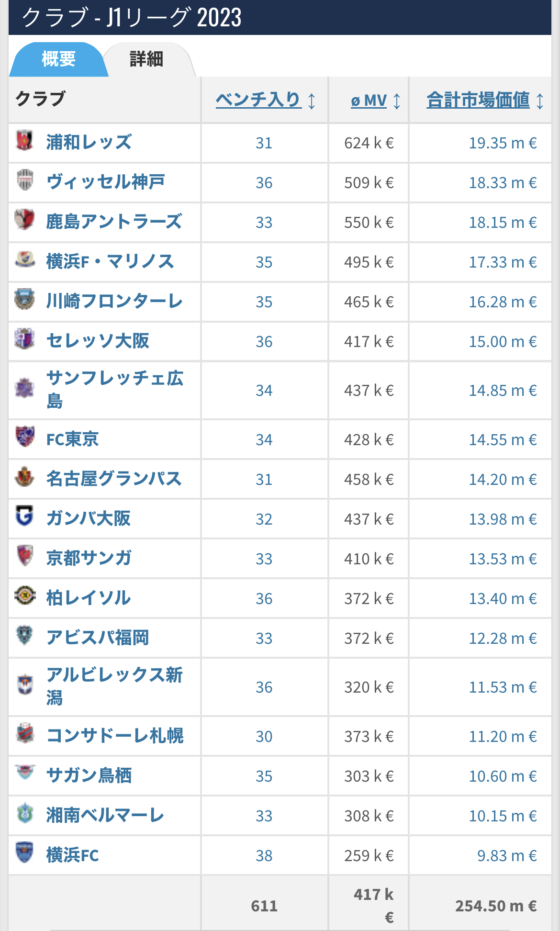Click 横浜FC squad size 38
The width and height of the screenshot is (560, 931).
(x=264, y=855)
